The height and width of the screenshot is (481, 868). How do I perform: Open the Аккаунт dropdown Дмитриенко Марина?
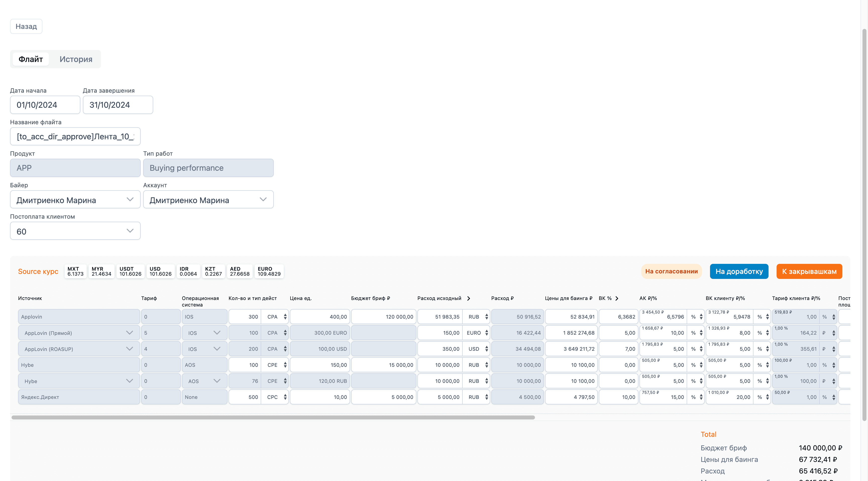pyautogui.click(x=208, y=200)
